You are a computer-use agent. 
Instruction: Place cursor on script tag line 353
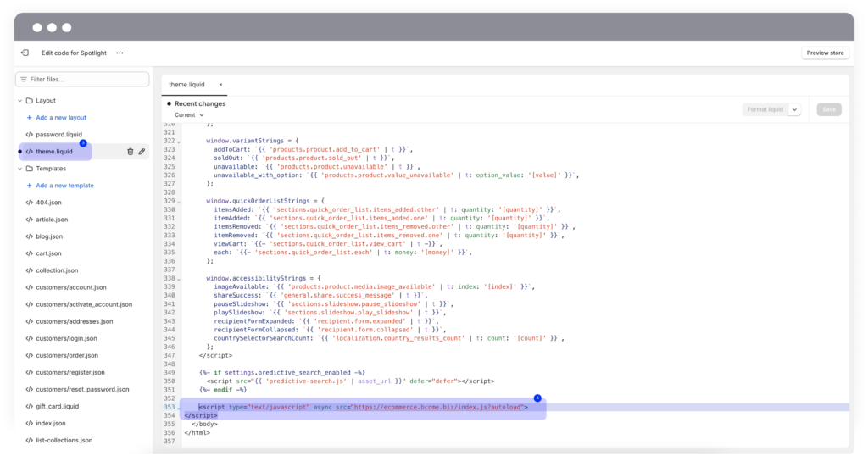[x=363, y=408]
